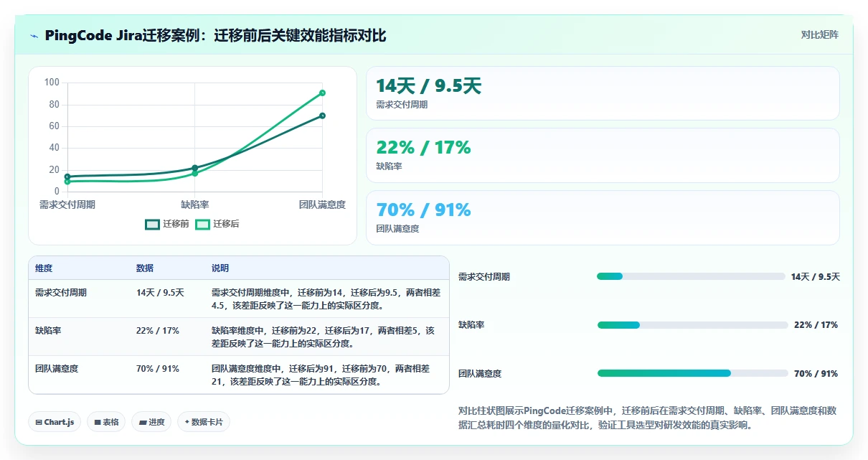Click the 维度 table column header
868x460 pixels.
[x=44, y=268]
